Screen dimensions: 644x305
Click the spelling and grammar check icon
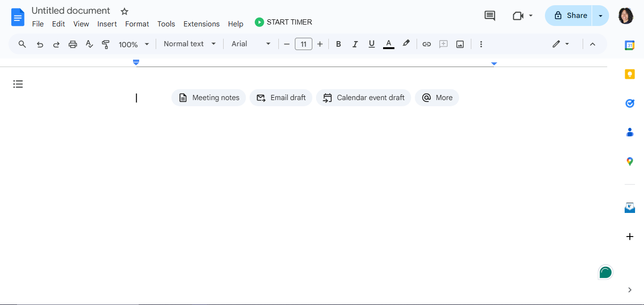(89, 44)
